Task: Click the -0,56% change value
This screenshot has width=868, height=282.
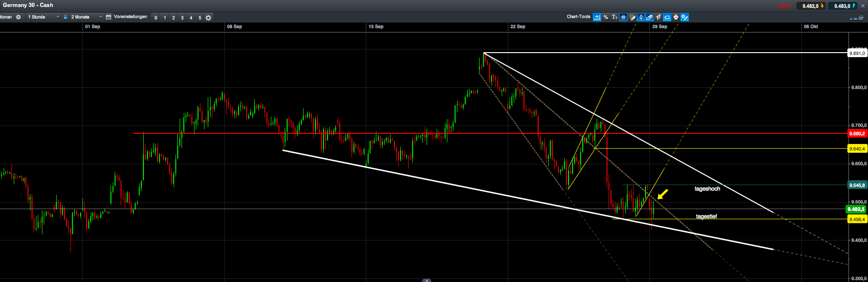Action: tap(784, 6)
